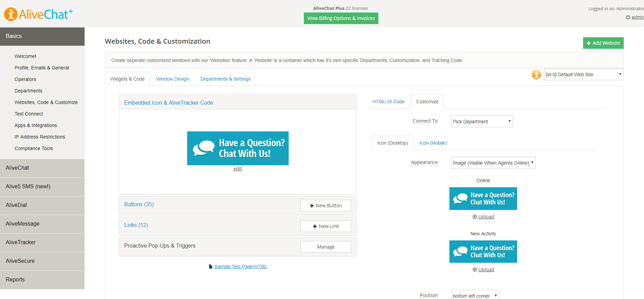Click the Position label

[x=429, y=295]
